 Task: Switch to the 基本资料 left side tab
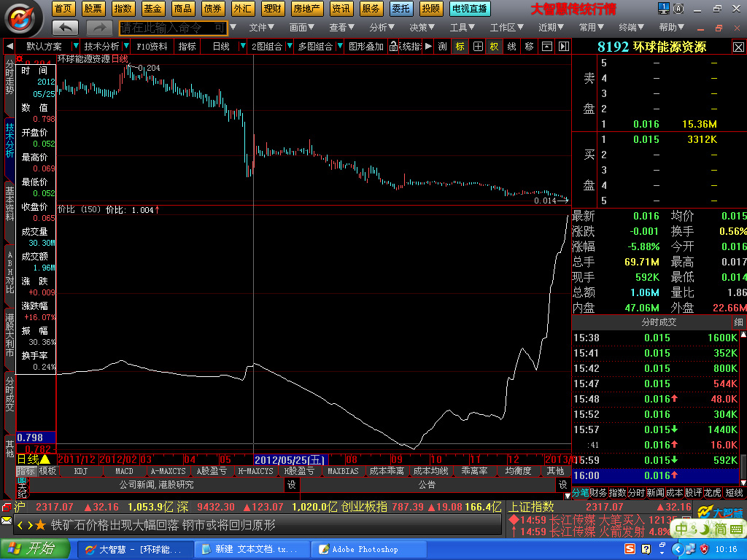point(9,204)
